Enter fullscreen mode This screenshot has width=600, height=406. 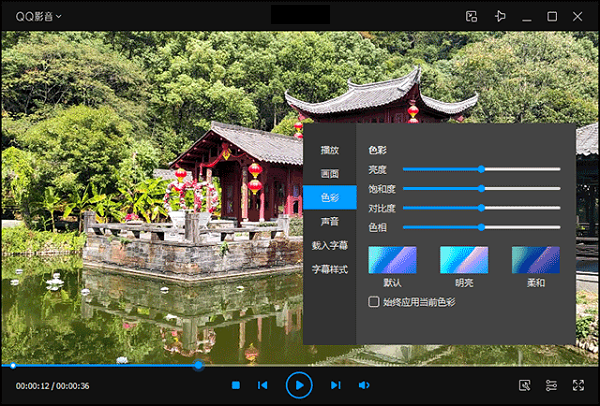point(578,385)
